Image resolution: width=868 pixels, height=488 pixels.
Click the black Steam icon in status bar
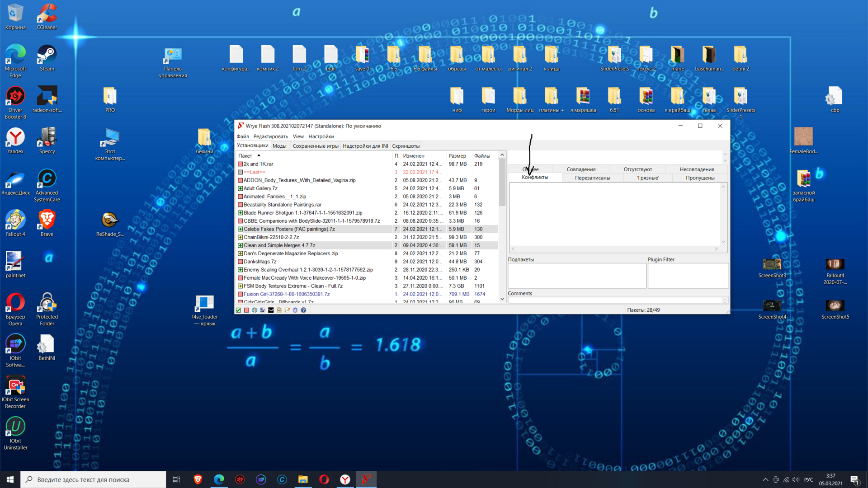(x=271, y=310)
